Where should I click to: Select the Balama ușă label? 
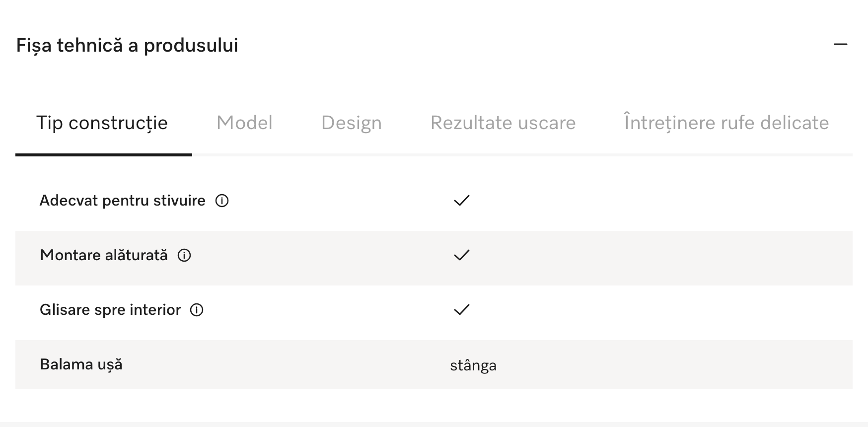click(x=81, y=364)
